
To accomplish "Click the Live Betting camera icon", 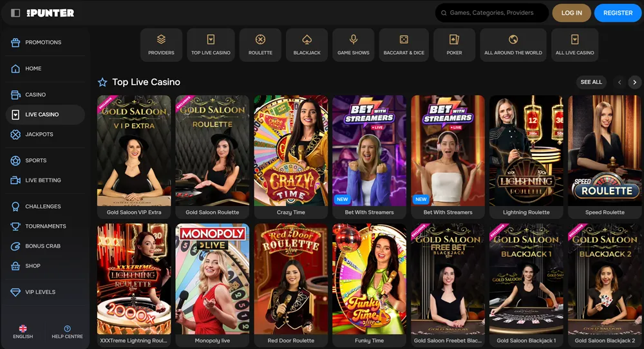I will pyautogui.click(x=15, y=180).
